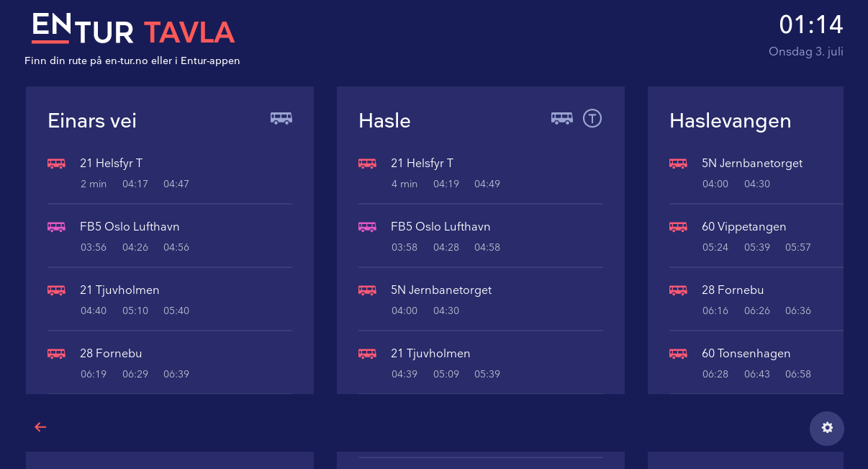The height and width of the screenshot is (469, 868).
Task: Click the Hasle stop title
Action: [384, 121]
